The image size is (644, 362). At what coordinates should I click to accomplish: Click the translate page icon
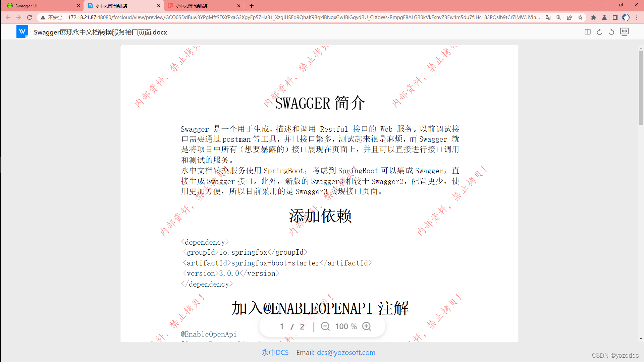click(548, 17)
